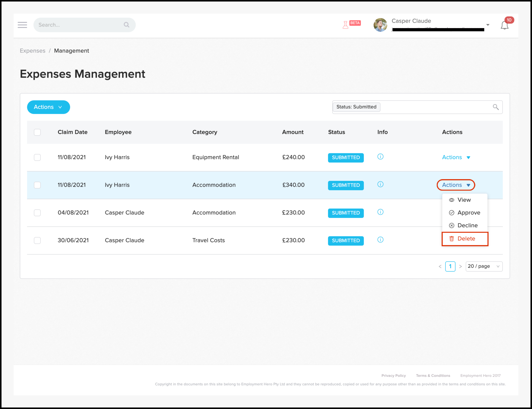Click Casper Claude's profile avatar

380,25
